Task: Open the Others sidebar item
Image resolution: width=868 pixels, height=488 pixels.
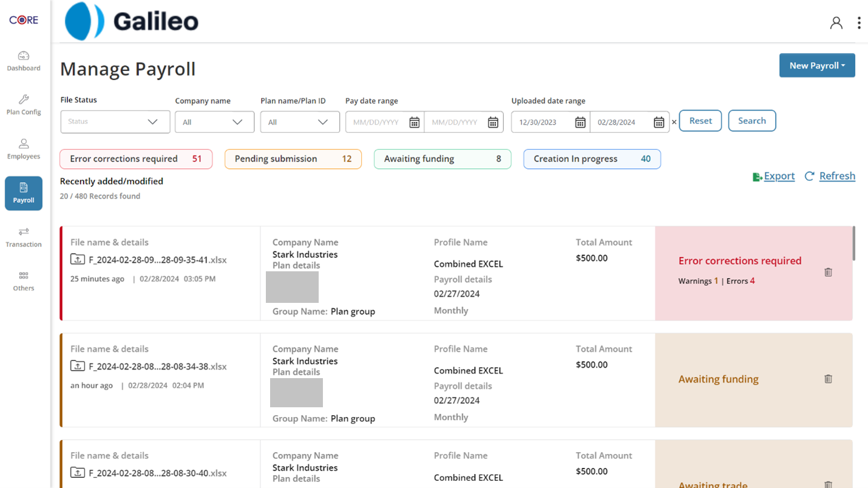Action: [x=24, y=281]
